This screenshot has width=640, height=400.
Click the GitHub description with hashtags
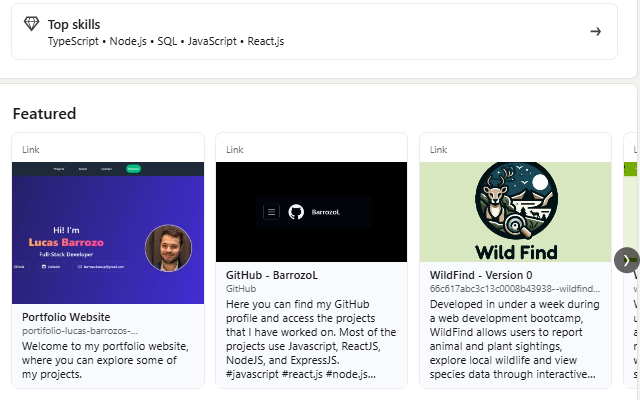(311, 338)
